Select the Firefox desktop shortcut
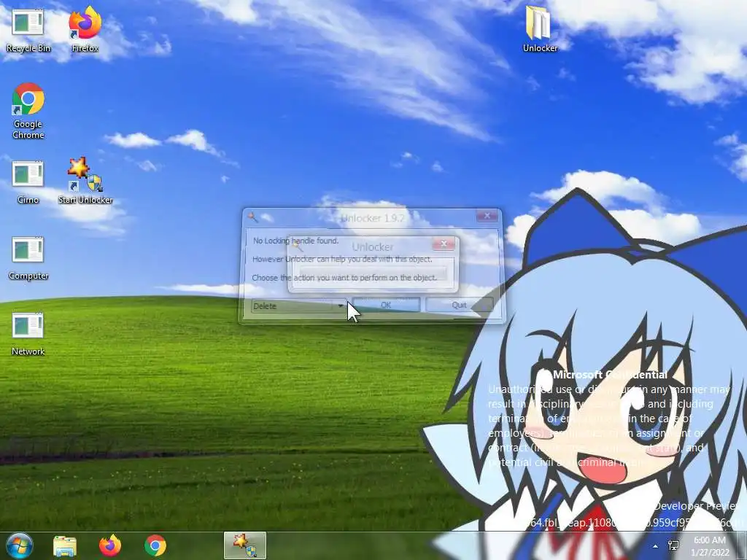The width and height of the screenshot is (747, 560). point(85,30)
